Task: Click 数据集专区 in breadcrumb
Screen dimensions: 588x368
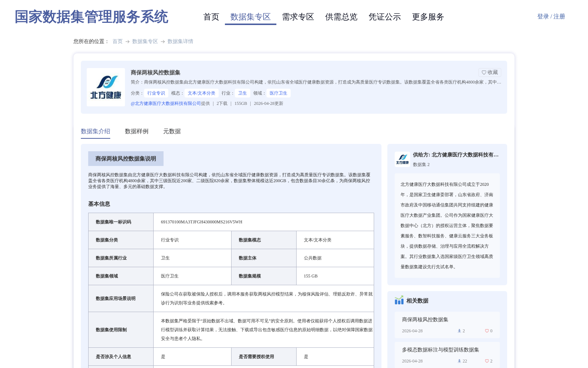Action: coord(145,41)
